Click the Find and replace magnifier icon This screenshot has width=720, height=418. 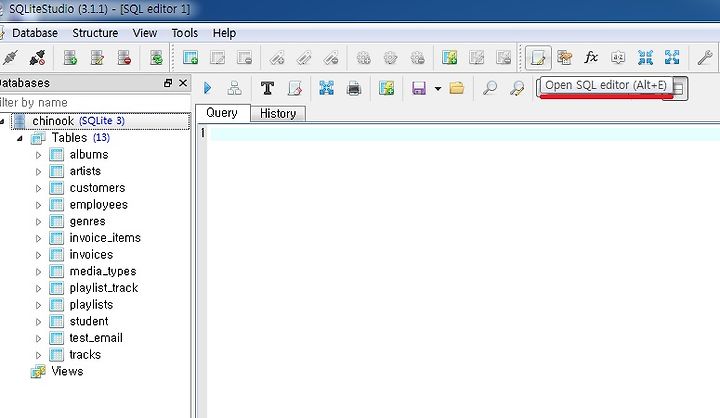tap(517, 88)
